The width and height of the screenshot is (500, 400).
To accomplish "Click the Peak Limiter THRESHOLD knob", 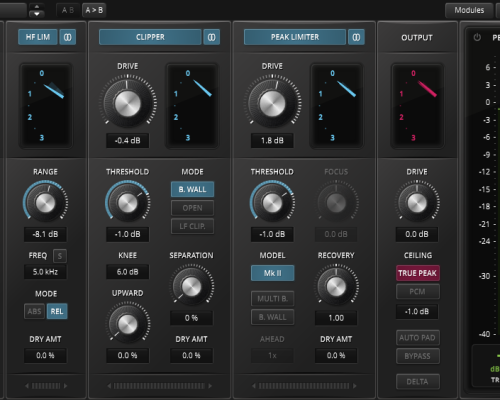I will point(272,203).
